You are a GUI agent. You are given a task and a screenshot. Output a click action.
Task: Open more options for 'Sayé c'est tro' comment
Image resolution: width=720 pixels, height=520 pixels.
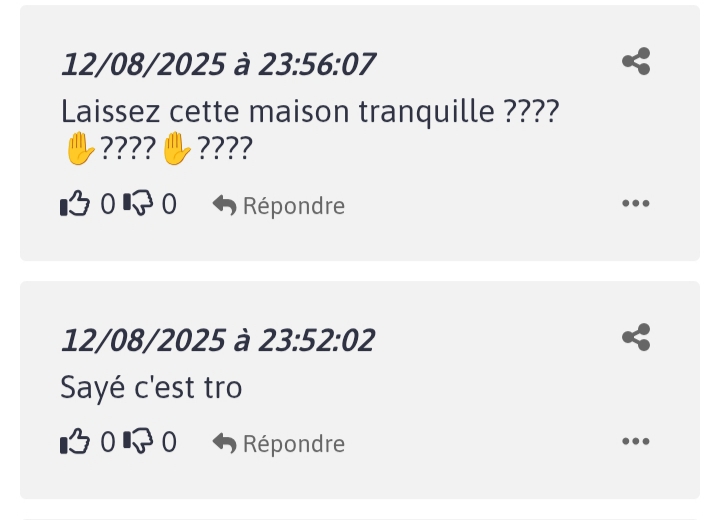click(x=636, y=441)
